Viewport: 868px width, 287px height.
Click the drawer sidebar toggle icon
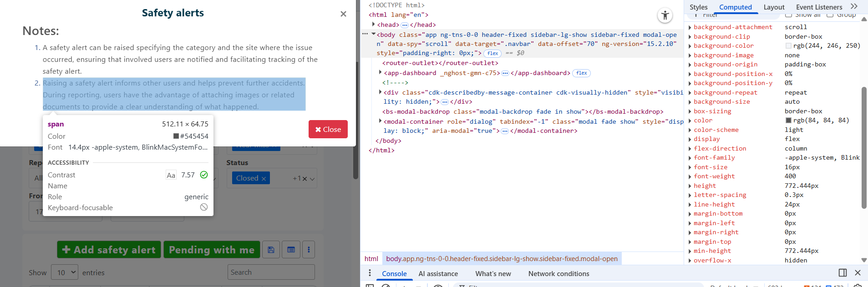(843, 273)
